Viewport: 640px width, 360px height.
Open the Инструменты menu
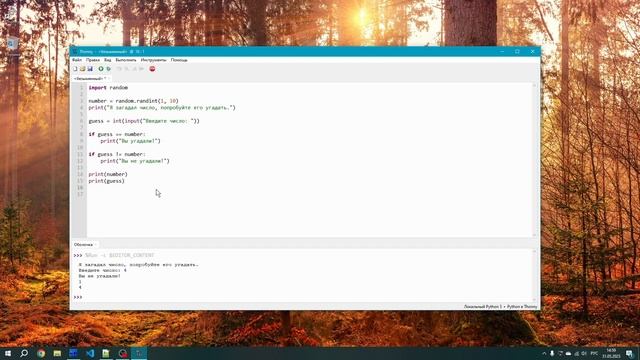(153, 60)
